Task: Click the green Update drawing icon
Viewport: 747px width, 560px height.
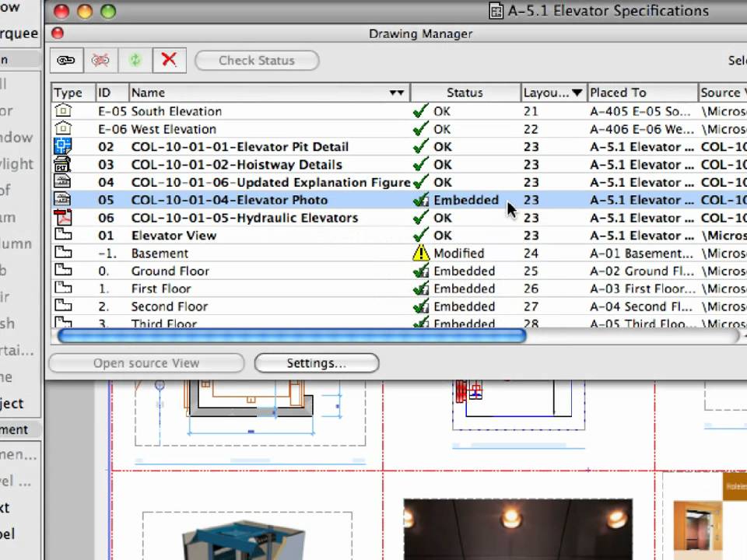Action: point(135,61)
